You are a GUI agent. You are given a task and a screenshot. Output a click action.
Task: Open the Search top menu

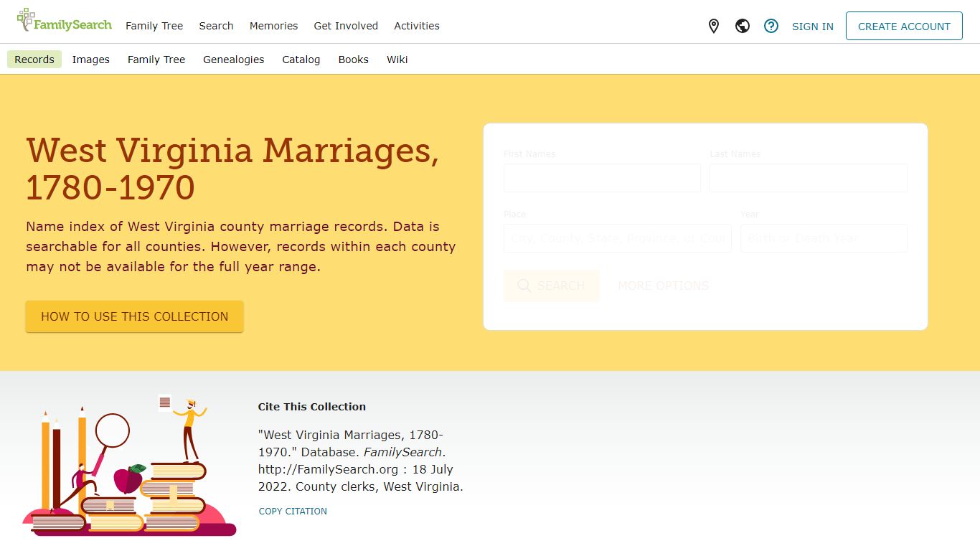tap(216, 26)
